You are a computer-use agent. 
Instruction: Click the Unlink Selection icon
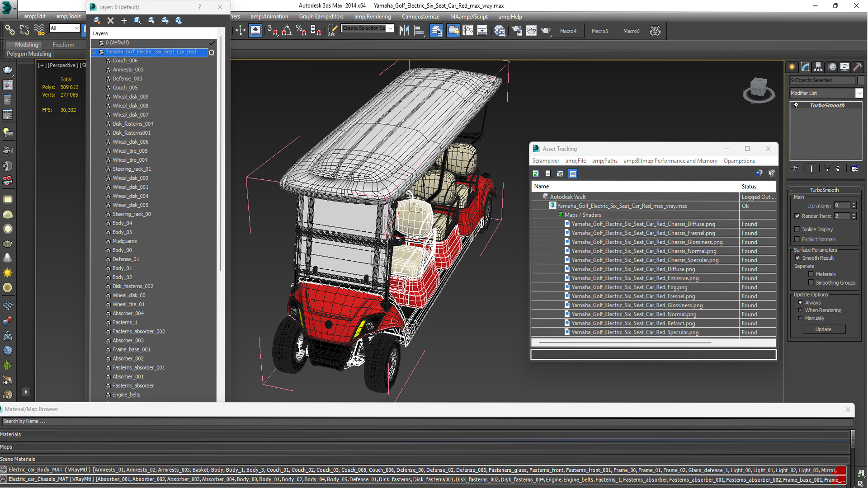24,30
